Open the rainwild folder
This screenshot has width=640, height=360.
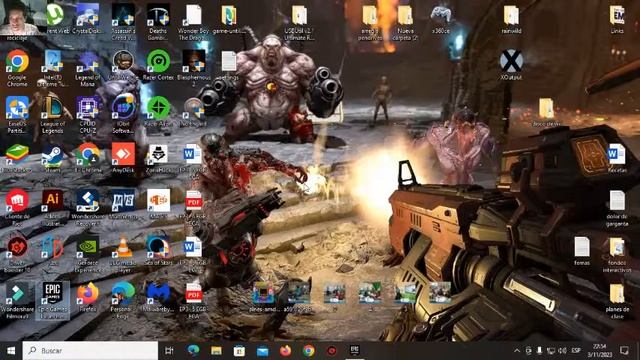coord(511,19)
